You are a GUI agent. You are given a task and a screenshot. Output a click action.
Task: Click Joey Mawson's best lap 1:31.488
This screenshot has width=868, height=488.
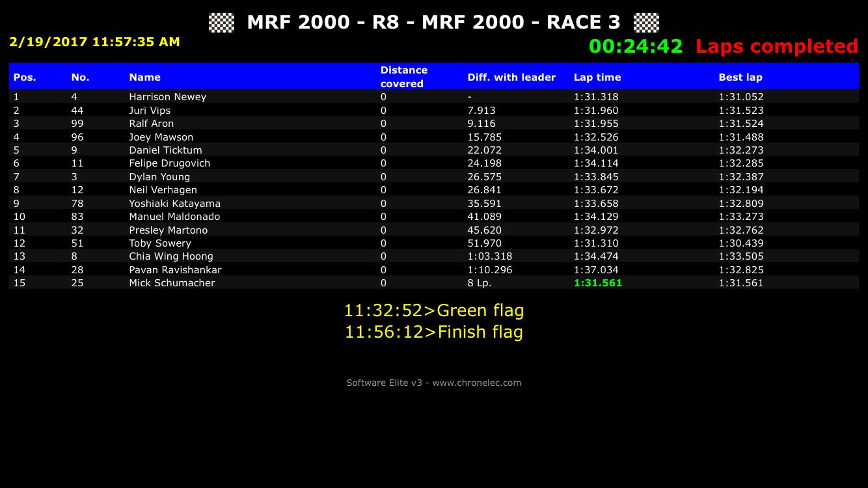[x=741, y=137]
